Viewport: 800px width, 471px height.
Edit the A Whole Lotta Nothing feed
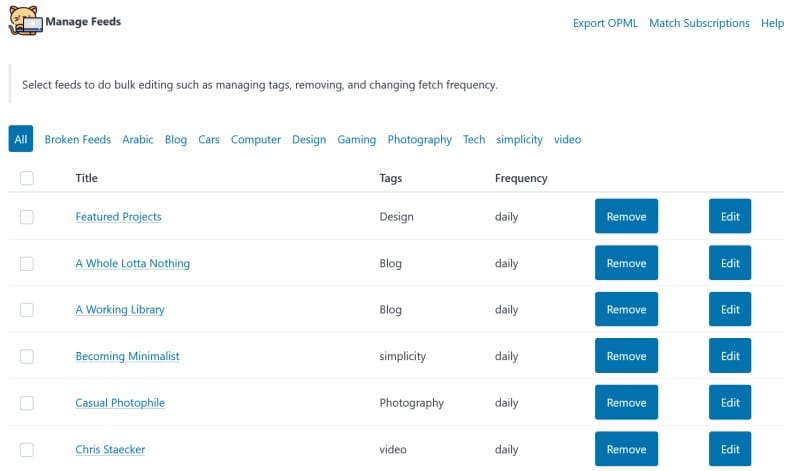click(730, 263)
